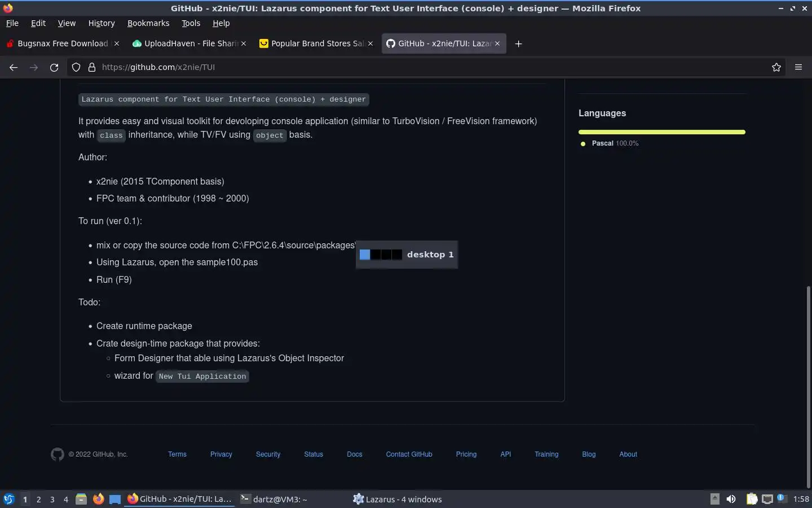Open the Bookmarks menu
This screenshot has width=812, height=508.
148,23
